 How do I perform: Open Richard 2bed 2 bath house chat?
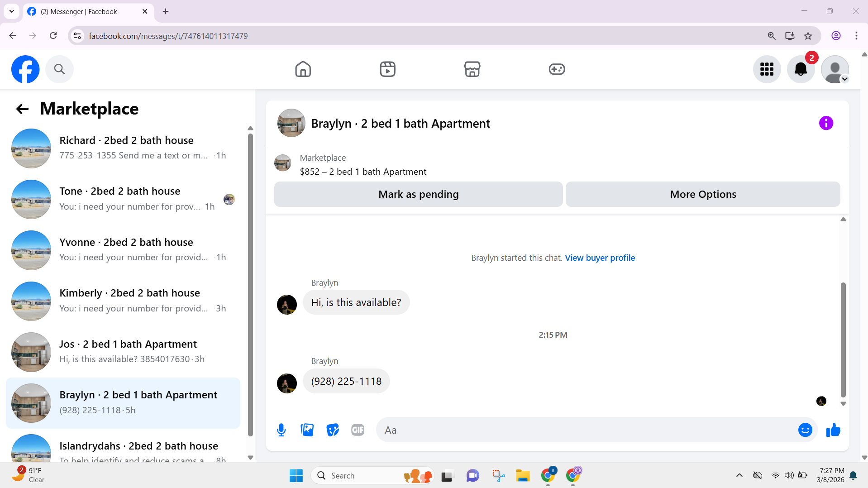point(123,148)
